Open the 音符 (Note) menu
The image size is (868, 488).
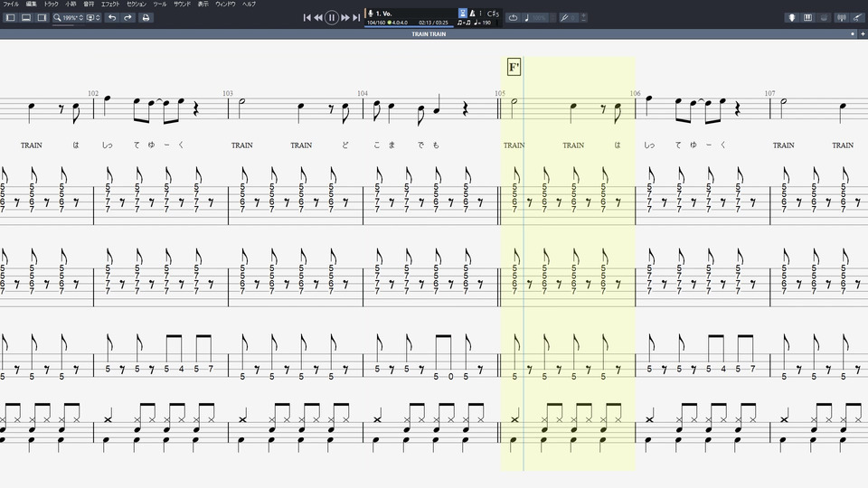coord(89,4)
